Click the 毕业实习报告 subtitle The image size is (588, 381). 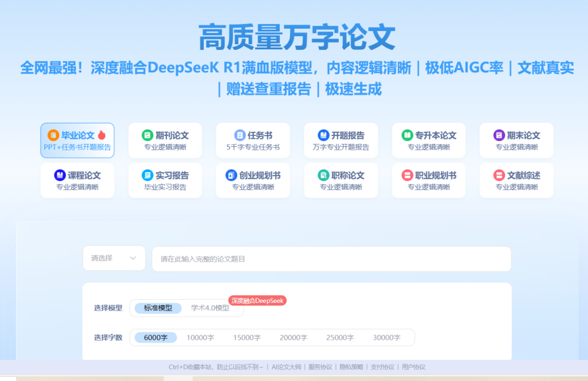[x=165, y=187]
